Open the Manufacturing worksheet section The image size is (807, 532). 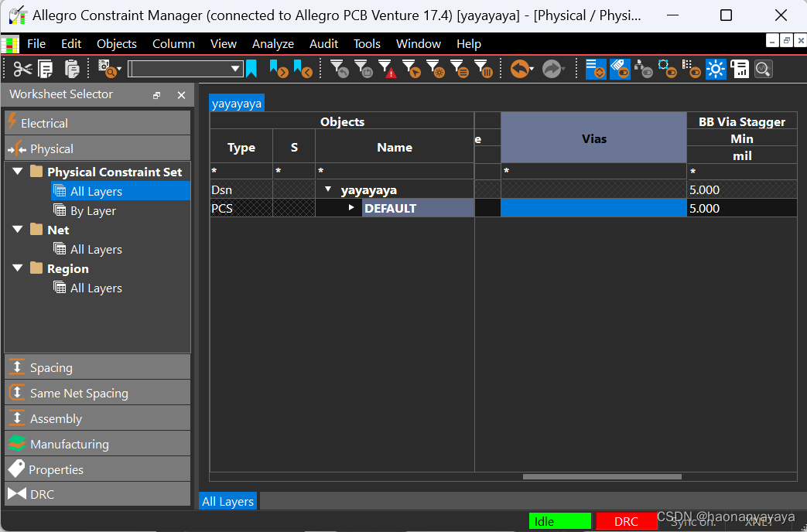point(97,444)
